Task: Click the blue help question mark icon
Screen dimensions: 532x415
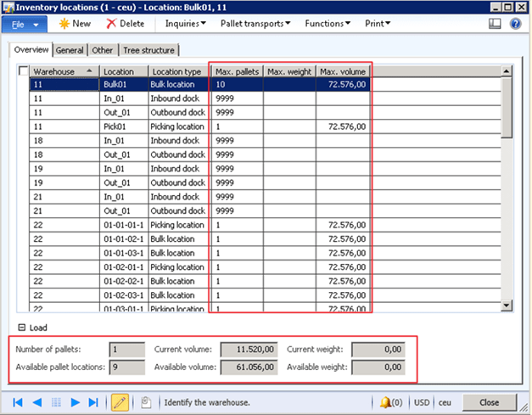Action: pos(515,24)
